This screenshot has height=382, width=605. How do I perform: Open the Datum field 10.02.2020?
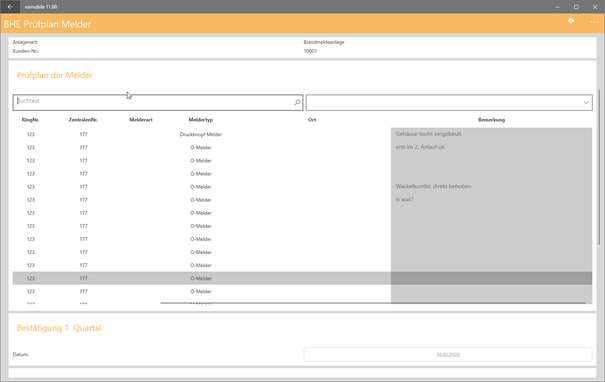coord(448,355)
